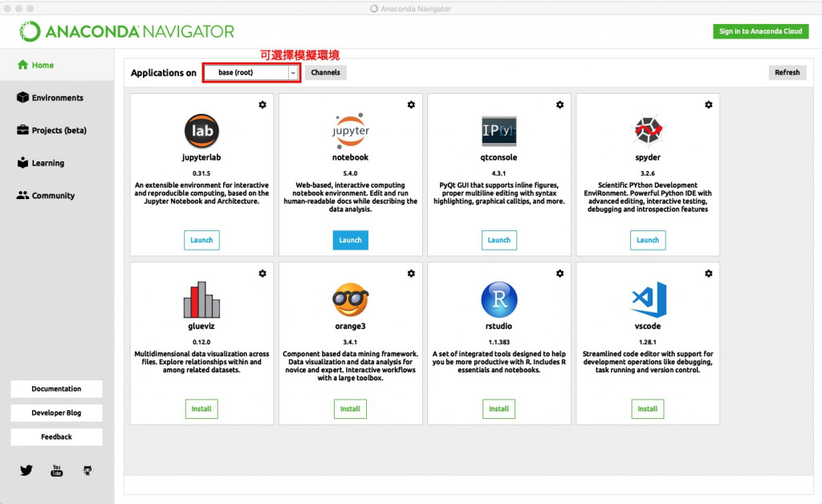Image resolution: width=822 pixels, height=504 pixels.
Task: Open qtconsole card settings gear
Action: [x=560, y=105]
